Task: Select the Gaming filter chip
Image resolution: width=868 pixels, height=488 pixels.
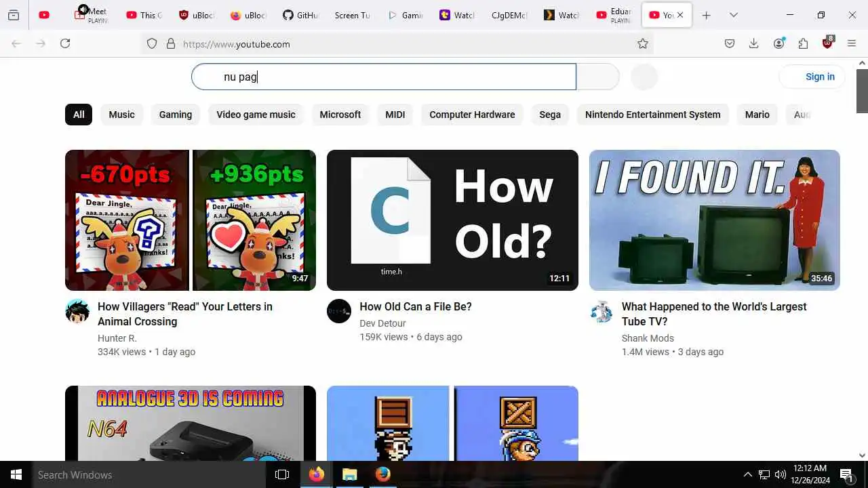Action: coord(176,115)
